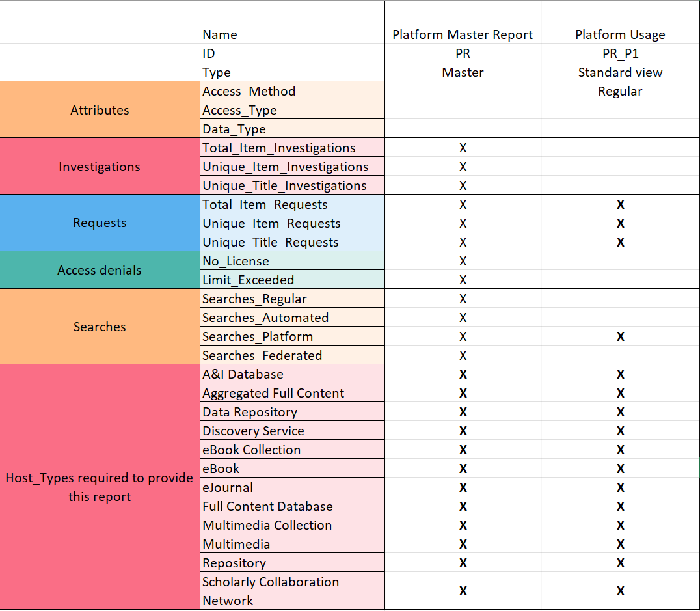Click the 'ID' label cell

coord(292,53)
